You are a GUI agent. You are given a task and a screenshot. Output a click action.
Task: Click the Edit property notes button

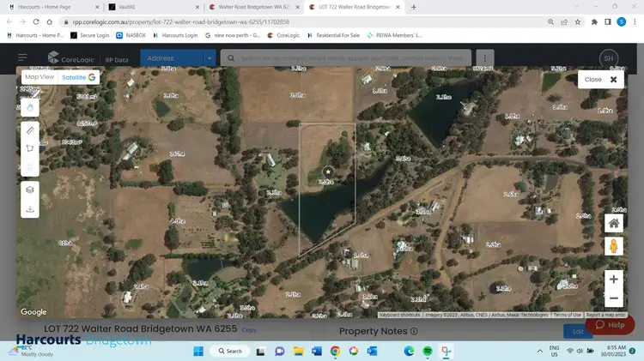578,332
